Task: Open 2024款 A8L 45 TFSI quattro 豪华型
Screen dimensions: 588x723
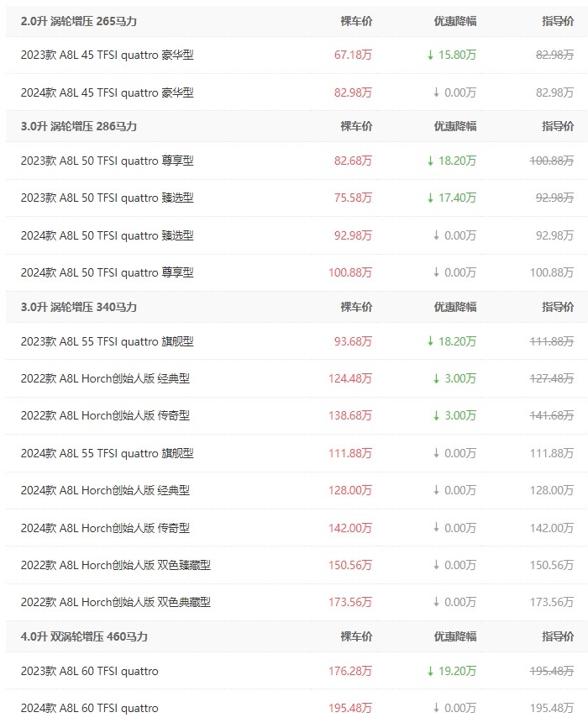Action: (x=107, y=92)
